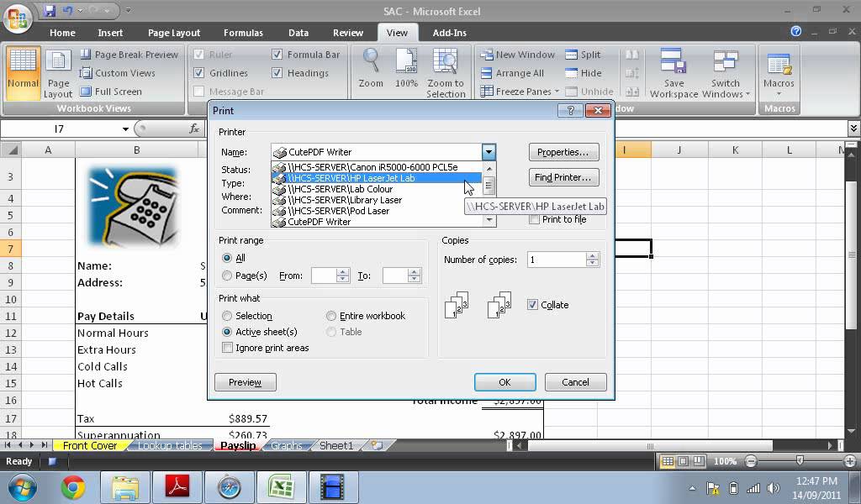
Task: Switch to the Formulas tab
Action: pyautogui.click(x=243, y=33)
